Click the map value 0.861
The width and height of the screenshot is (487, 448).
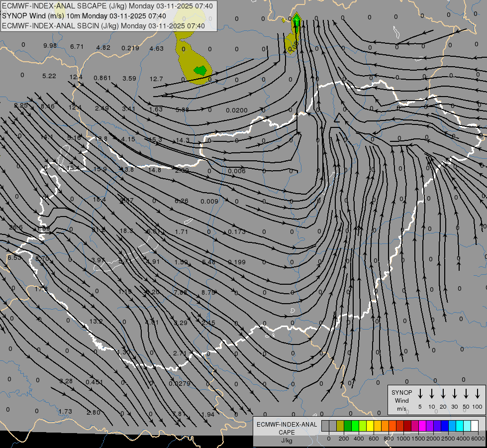[102, 78]
